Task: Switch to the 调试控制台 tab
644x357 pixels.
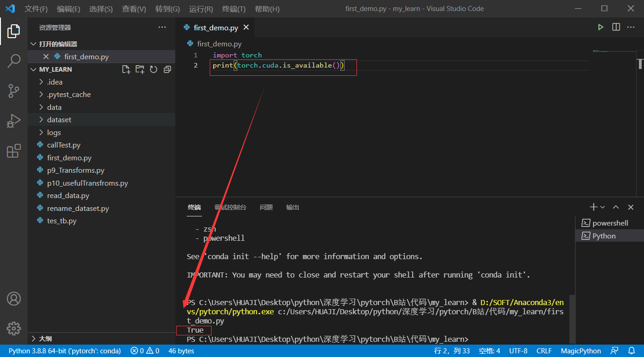Action: 230,207
